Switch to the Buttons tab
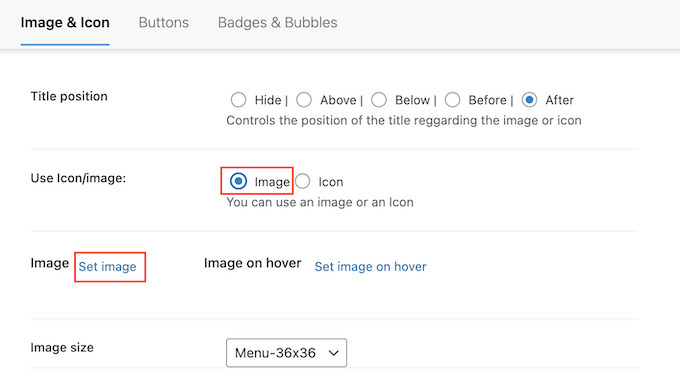 (163, 23)
